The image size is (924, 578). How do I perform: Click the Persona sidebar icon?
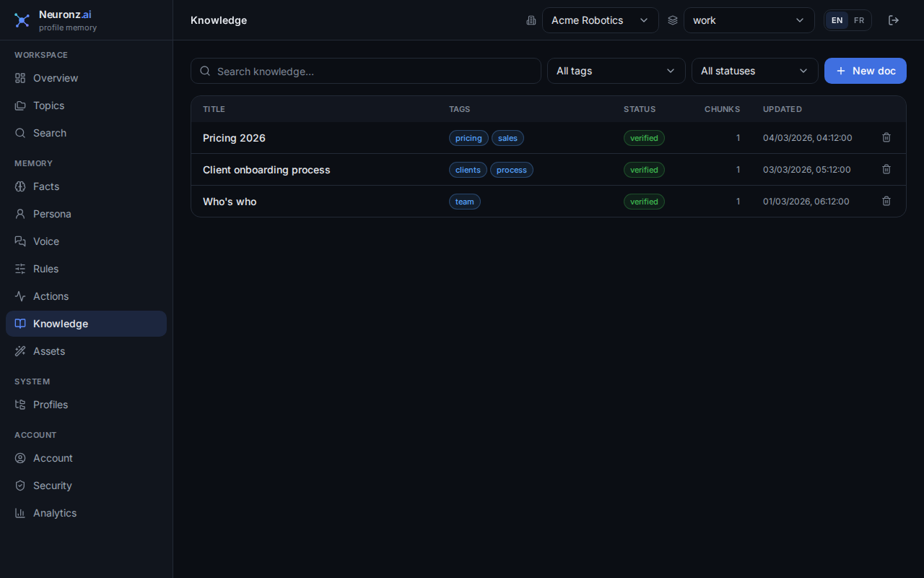20,214
